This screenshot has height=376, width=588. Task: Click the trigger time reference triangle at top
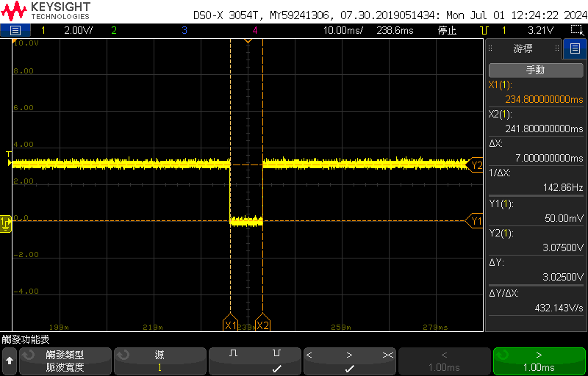tap(248, 40)
